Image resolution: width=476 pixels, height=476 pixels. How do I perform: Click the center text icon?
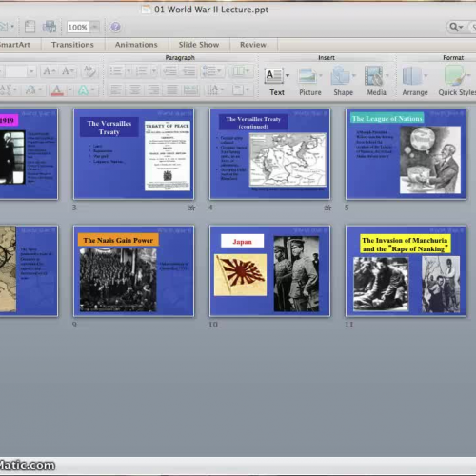135,90
